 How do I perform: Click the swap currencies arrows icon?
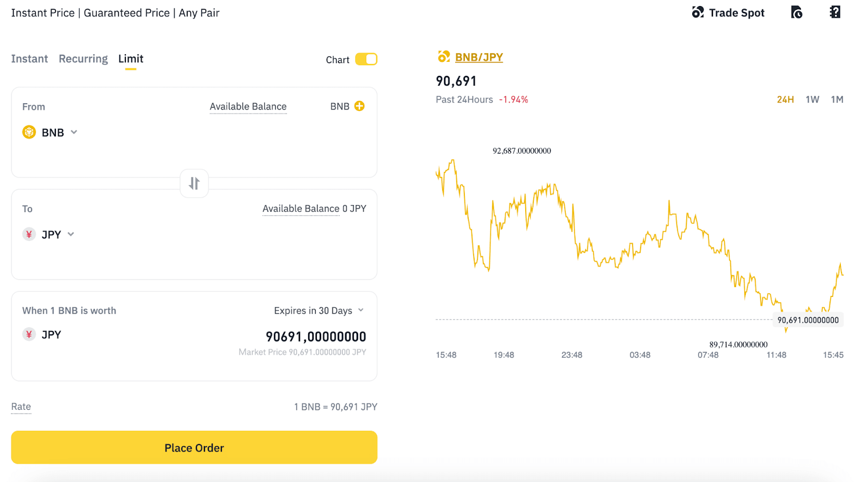[194, 183]
